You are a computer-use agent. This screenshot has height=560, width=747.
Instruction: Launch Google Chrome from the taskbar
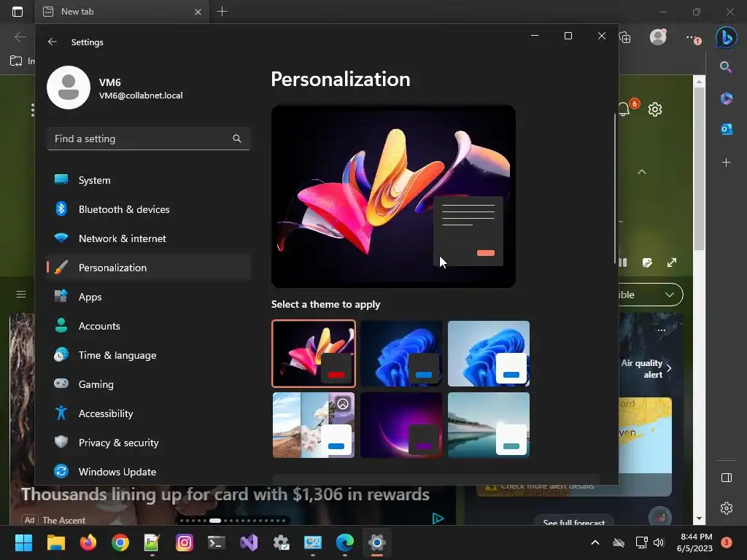(120, 542)
